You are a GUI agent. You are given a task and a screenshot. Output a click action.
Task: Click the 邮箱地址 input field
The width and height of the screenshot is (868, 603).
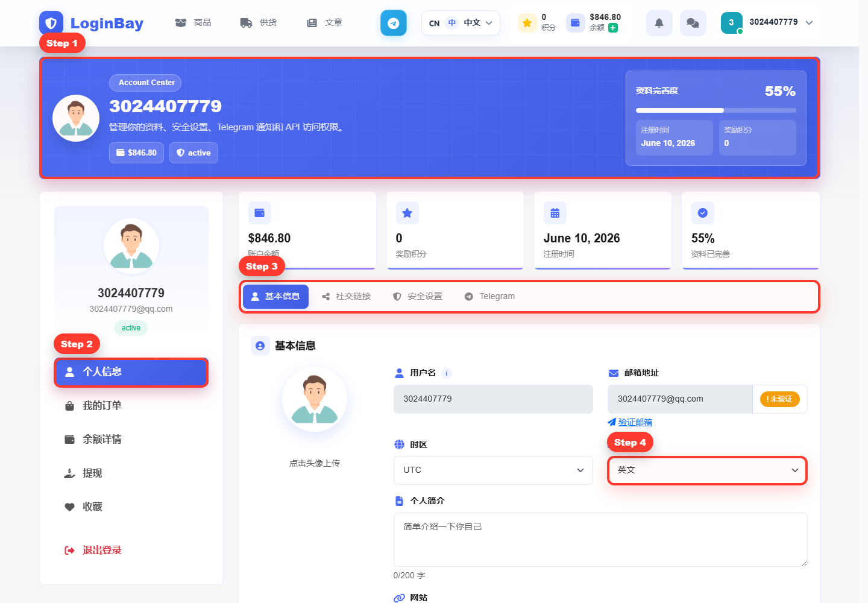coord(680,399)
